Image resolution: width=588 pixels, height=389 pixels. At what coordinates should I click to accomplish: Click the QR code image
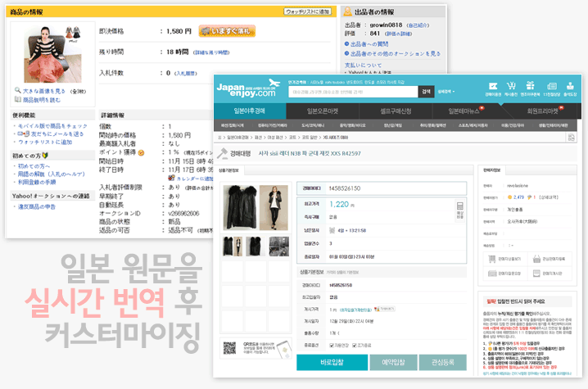(229, 348)
